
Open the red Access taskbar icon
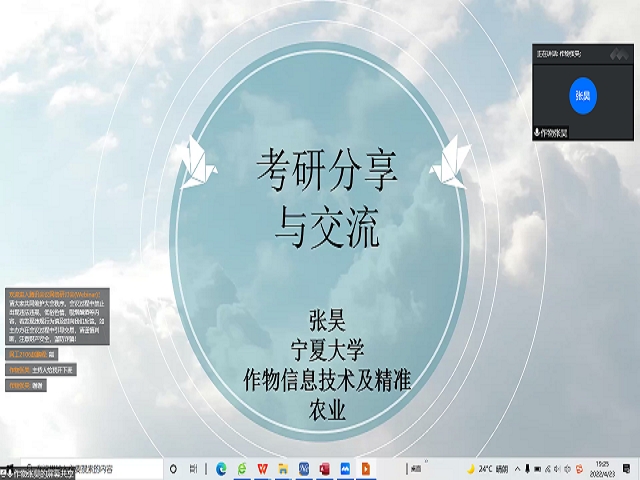(324, 469)
